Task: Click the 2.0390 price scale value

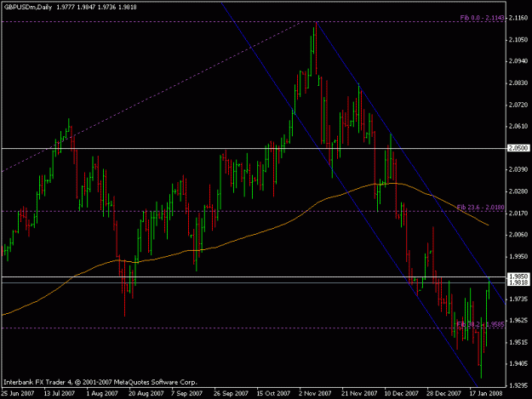Action: [x=518, y=169]
